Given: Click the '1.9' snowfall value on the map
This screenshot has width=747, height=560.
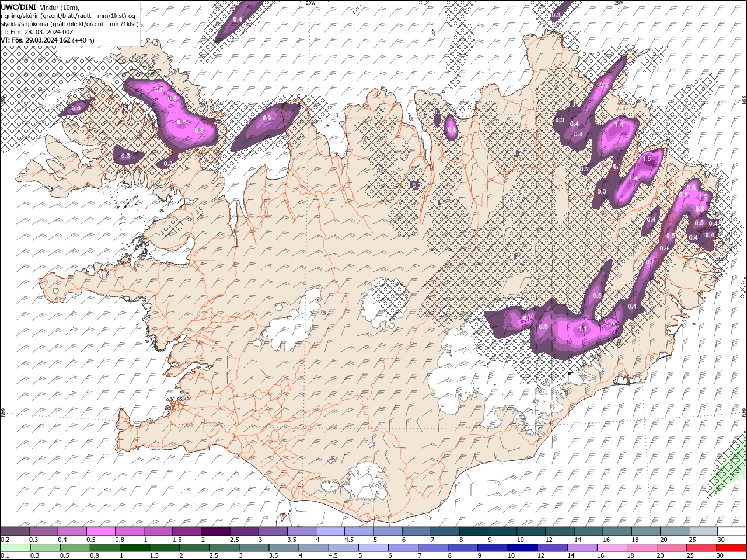Looking at the screenshot, I should 647,159.
